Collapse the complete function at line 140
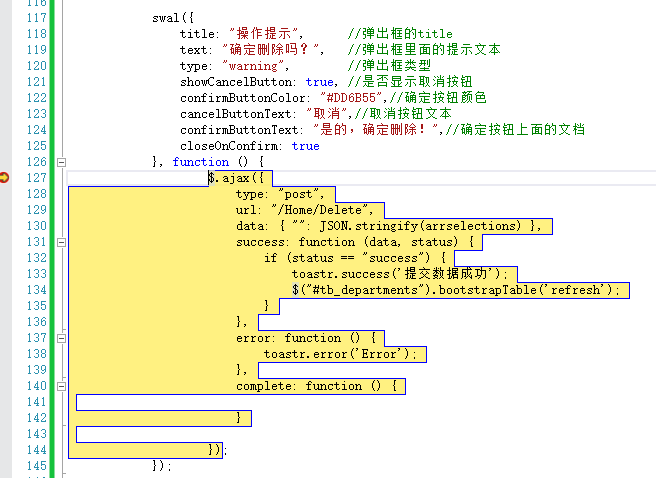 click(60, 386)
